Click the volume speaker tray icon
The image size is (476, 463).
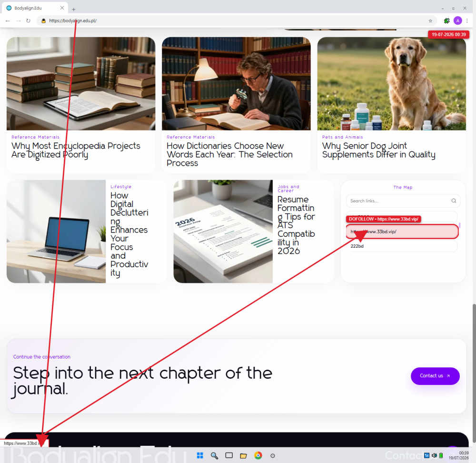[x=434, y=455]
